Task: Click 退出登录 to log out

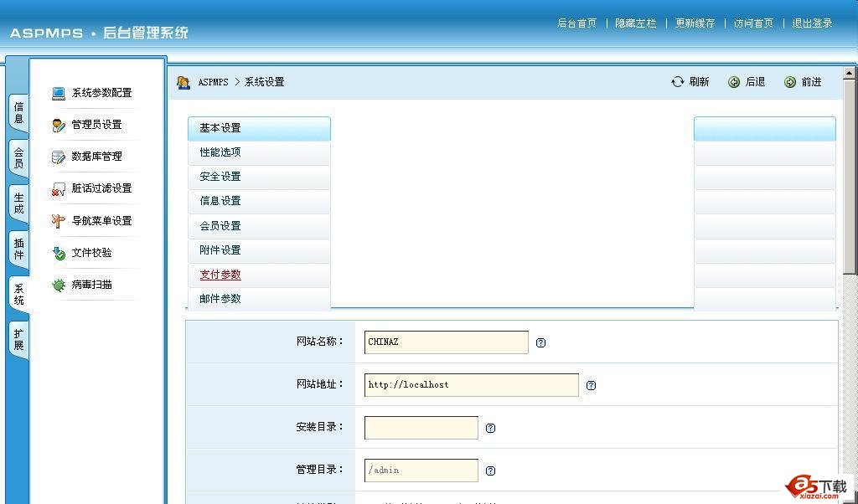Action: pyautogui.click(x=812, y=23)
